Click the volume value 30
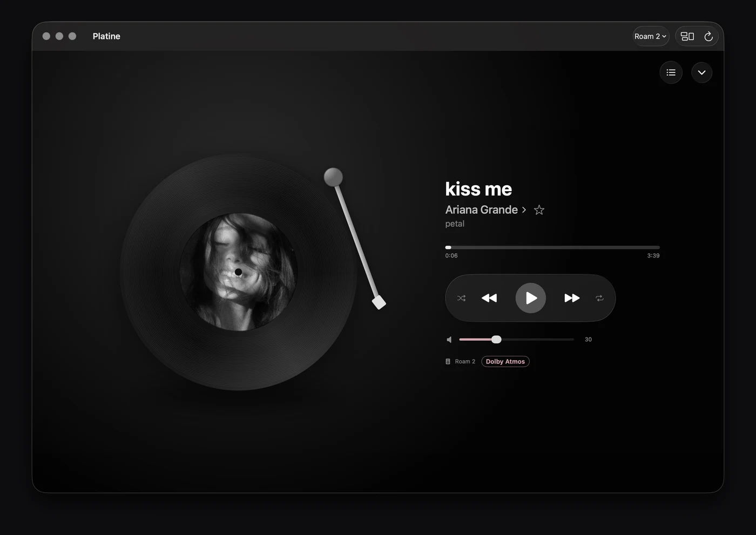756x535 pixels. (588, 340)
